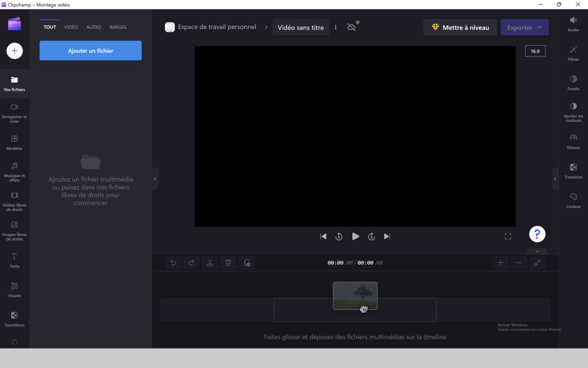Open the Transitions sidebar section

pos(15,319)
